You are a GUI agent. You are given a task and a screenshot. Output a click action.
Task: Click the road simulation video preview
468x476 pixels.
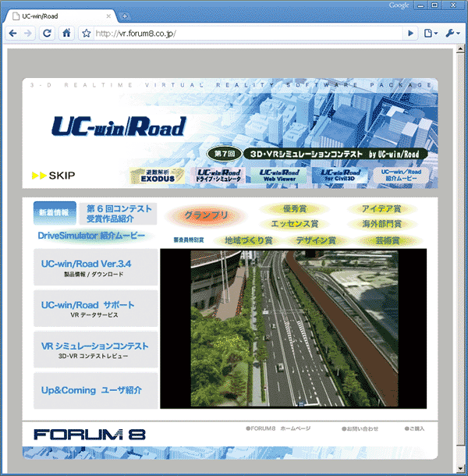point(293,329)
